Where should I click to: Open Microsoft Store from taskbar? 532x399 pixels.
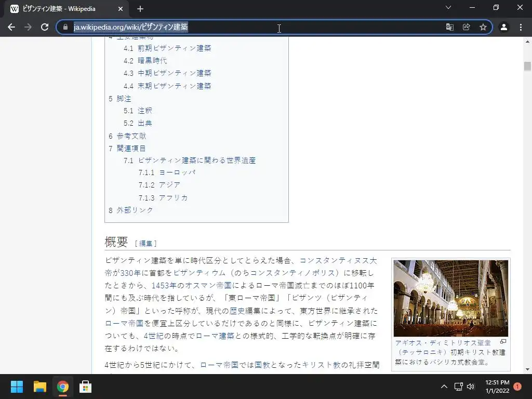(85, 387)
